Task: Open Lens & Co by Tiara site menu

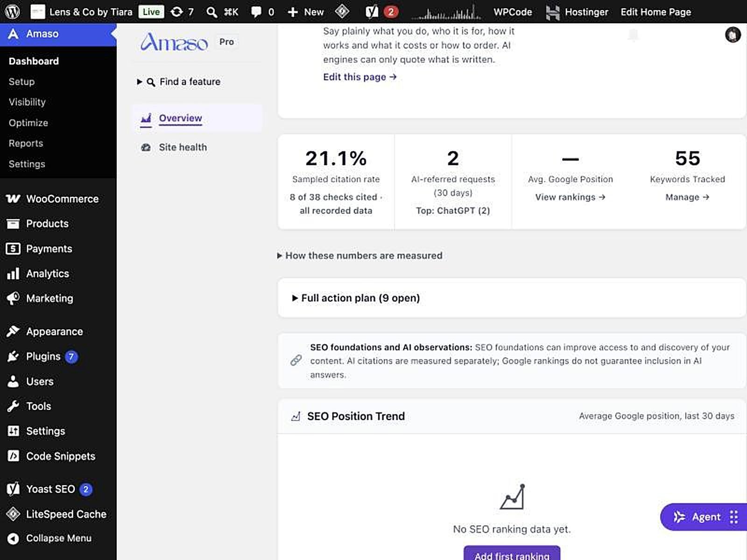Action: tap(81, 12)
